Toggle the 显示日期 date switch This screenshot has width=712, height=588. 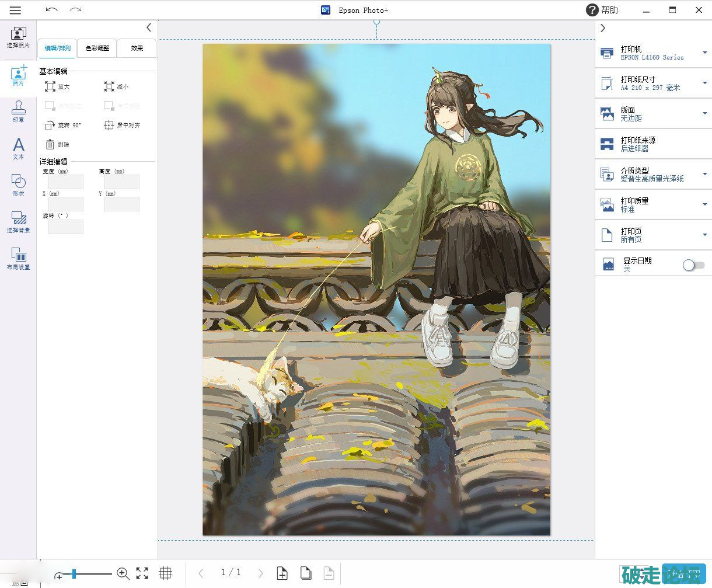pos(693,265)
